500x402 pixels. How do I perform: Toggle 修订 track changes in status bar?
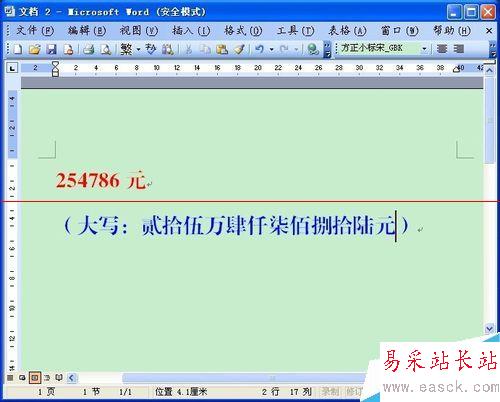pos(353,391)
